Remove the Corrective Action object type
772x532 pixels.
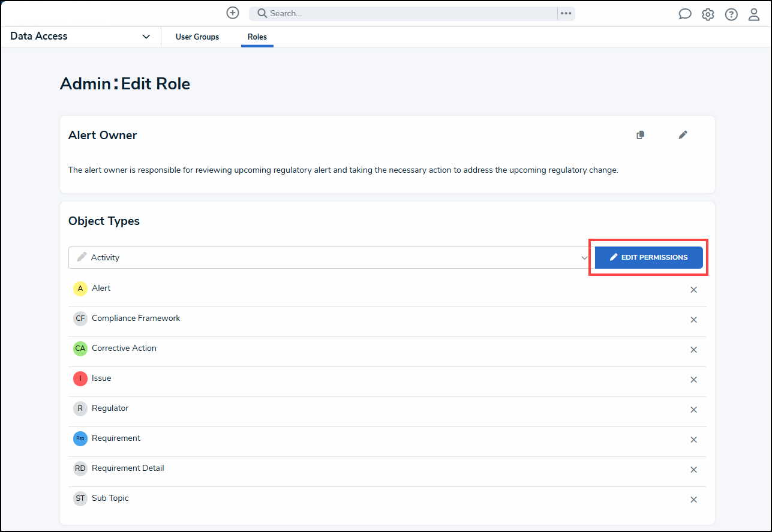693,350
